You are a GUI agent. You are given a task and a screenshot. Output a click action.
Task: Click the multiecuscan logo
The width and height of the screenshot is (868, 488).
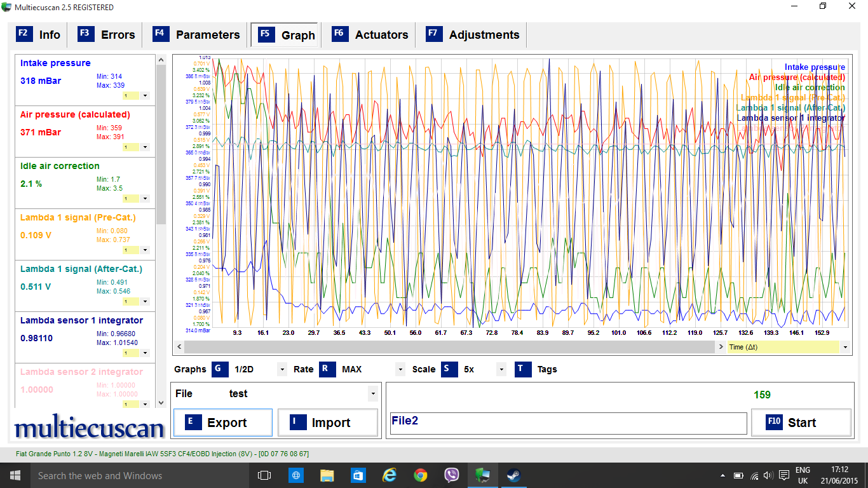(x=90, y=428)
